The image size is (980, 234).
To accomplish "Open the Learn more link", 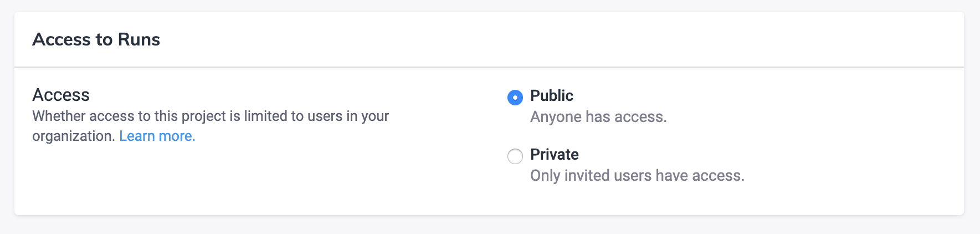I will 157,136.
